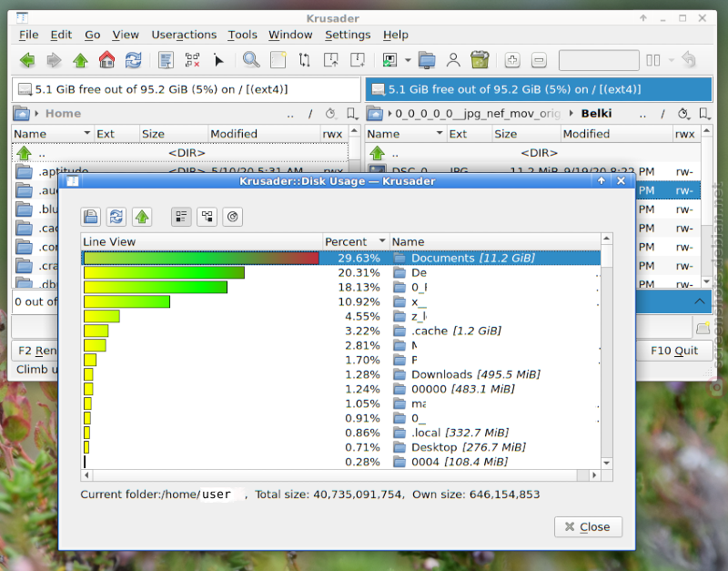The image size is (728, 571).
Task: Select the Desktop [276.7 MiB] row
Action: coord(340,447)
